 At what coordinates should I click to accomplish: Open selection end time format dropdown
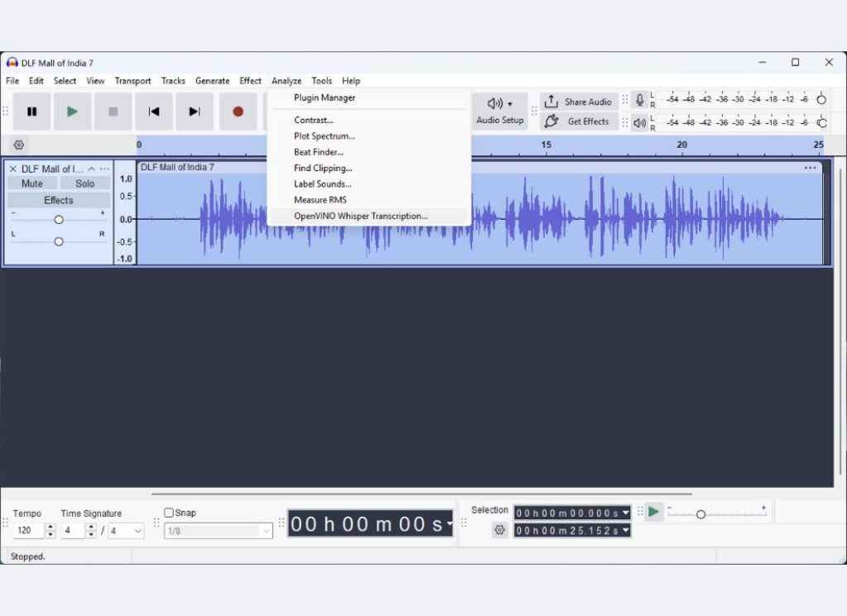pyautogui.click(x=625, y=530)
